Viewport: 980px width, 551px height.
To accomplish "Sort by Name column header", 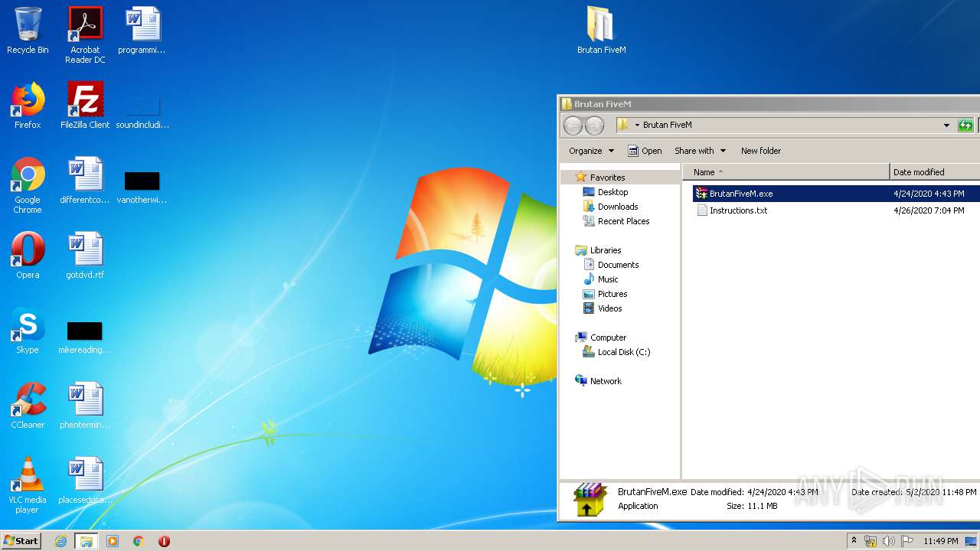I will click(x=786, y=172).
